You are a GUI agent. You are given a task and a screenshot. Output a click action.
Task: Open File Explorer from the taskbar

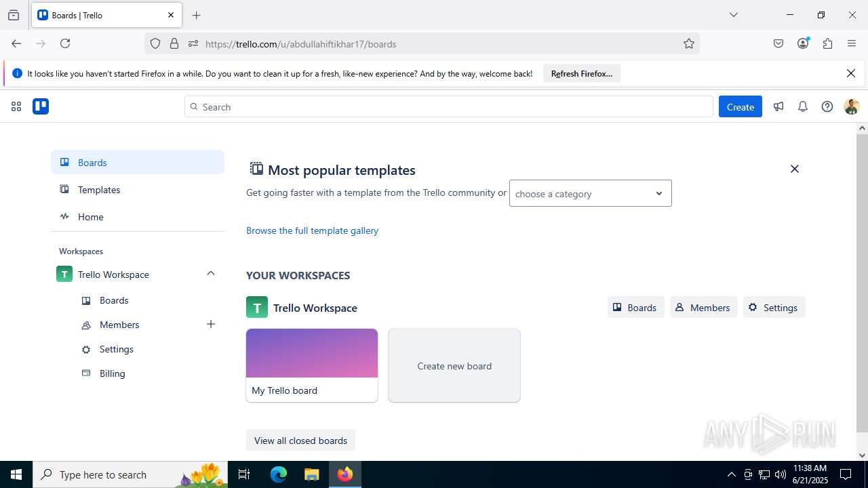(311, 474)
